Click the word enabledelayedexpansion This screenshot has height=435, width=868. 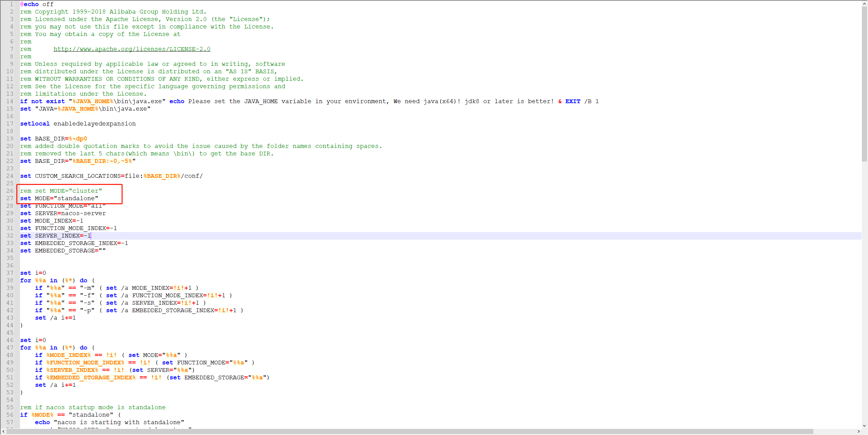click(x=94, y=124)
